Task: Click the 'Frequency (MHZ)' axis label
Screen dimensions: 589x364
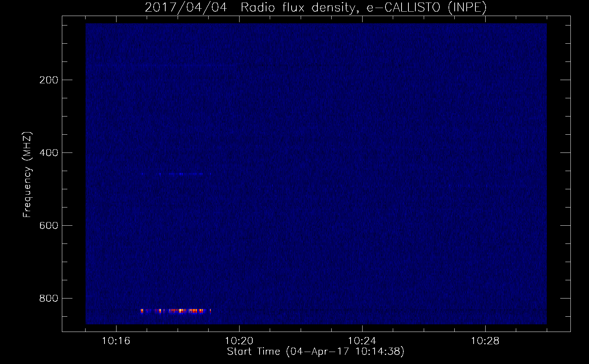Action: pyautogui.click(x=27, y=174)
